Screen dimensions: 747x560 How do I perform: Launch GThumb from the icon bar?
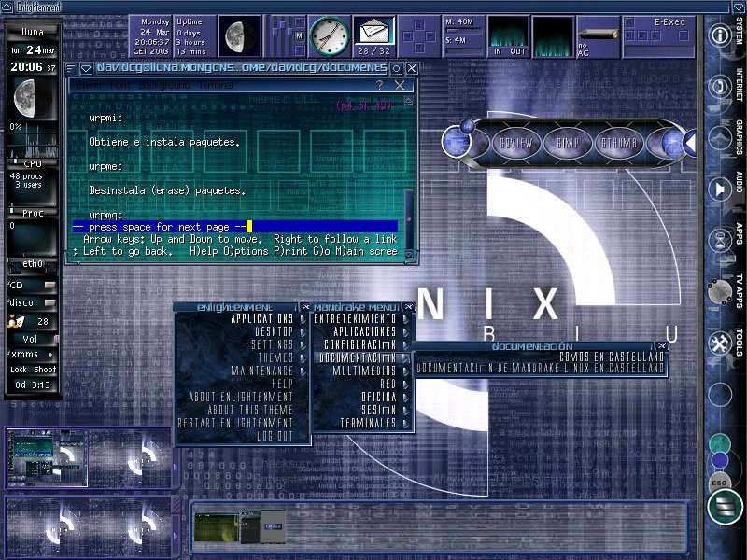[x=619, y=143]
